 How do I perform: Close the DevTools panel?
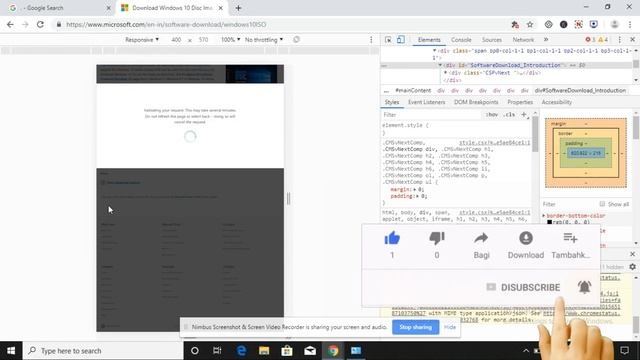(x=632, y=40)
